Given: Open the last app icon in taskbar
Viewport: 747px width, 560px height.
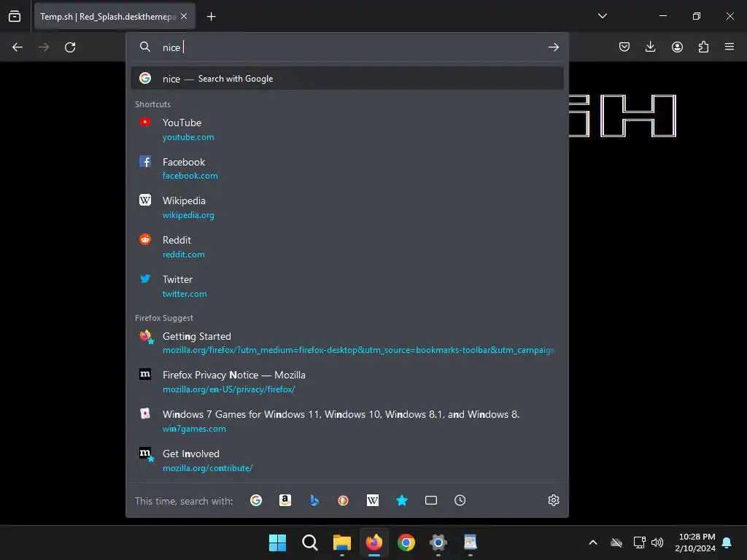Looking at the screenshot, I should point(471,542).
